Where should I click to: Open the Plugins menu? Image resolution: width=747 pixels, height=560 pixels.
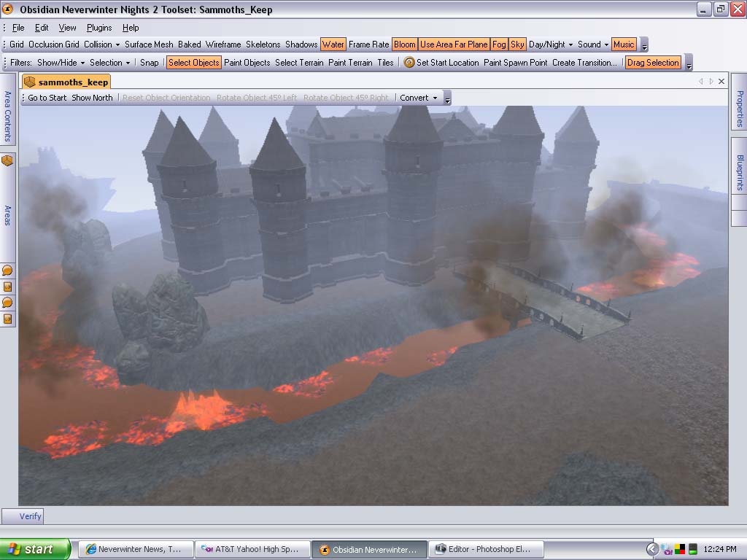click(x=99, y=28)
